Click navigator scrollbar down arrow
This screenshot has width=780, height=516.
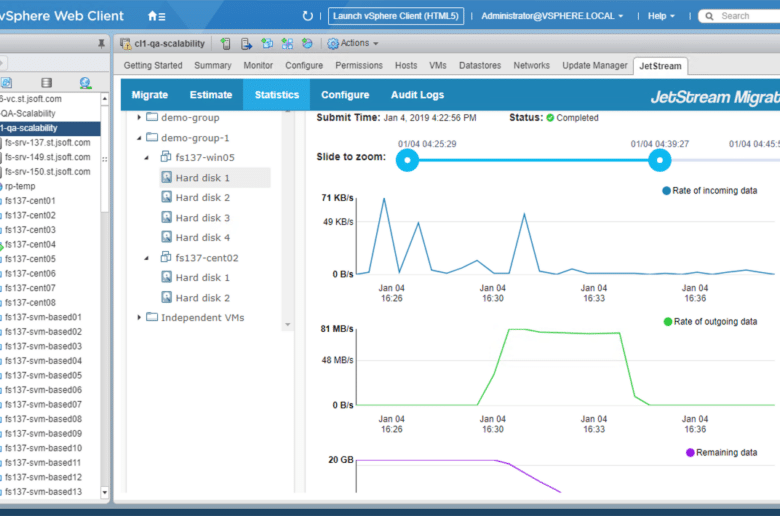click(x=104, y=493)
